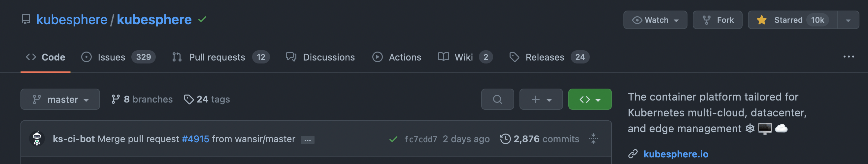This screenshot has height=164, width=868.
Task: Click the ks-ci-bot avatar
Action: pos(37,139)
